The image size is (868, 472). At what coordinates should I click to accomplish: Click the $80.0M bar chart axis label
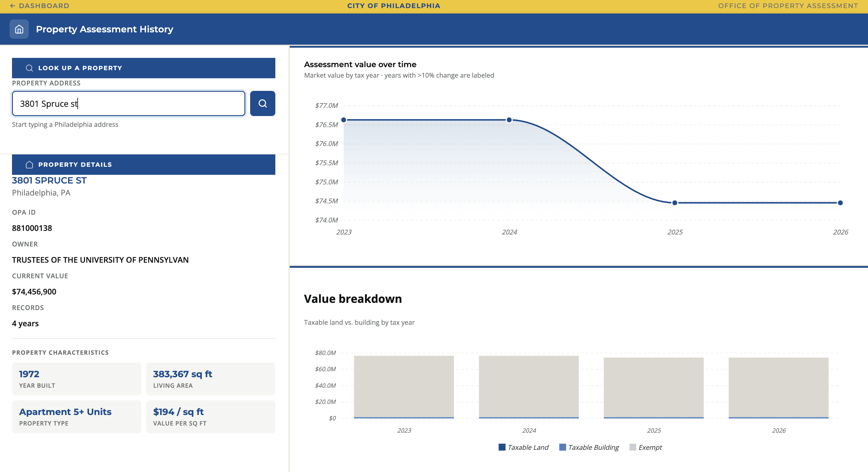pos(325,353)
